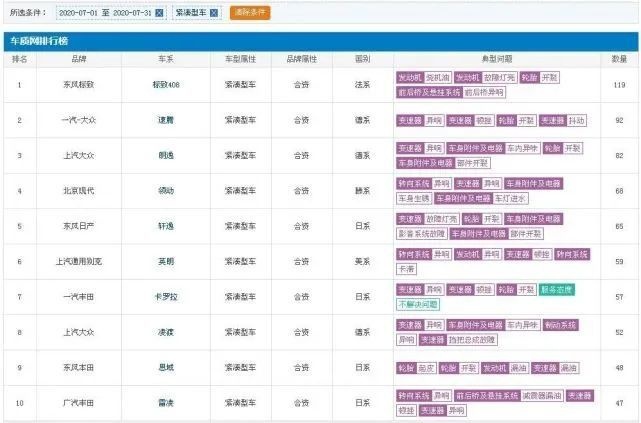Image resolution: width=641 pixels, height=423 pixels.
Task: Select the 上汽通用别克 brand cell
Action: [78, 262]
